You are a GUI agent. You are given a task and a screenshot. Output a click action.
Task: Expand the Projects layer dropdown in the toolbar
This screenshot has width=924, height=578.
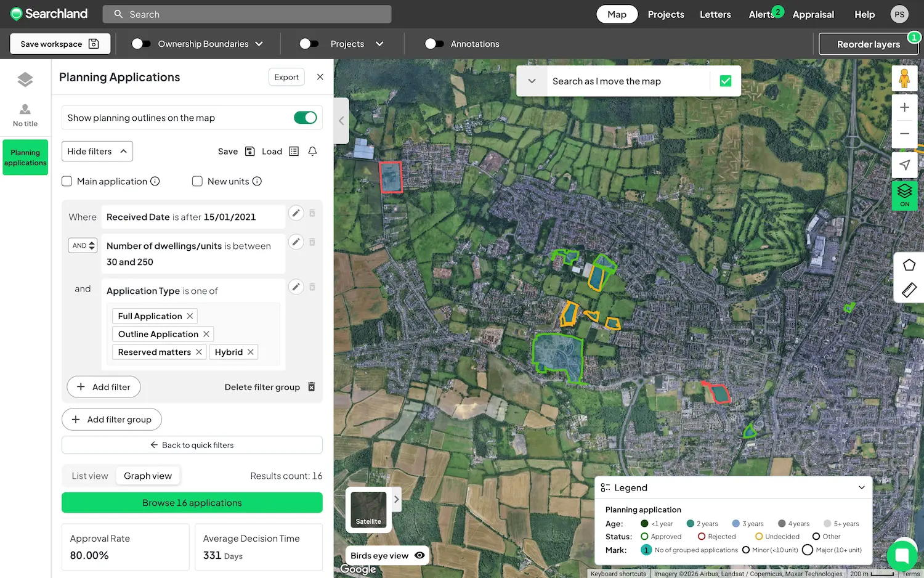[x=380, y=44]
